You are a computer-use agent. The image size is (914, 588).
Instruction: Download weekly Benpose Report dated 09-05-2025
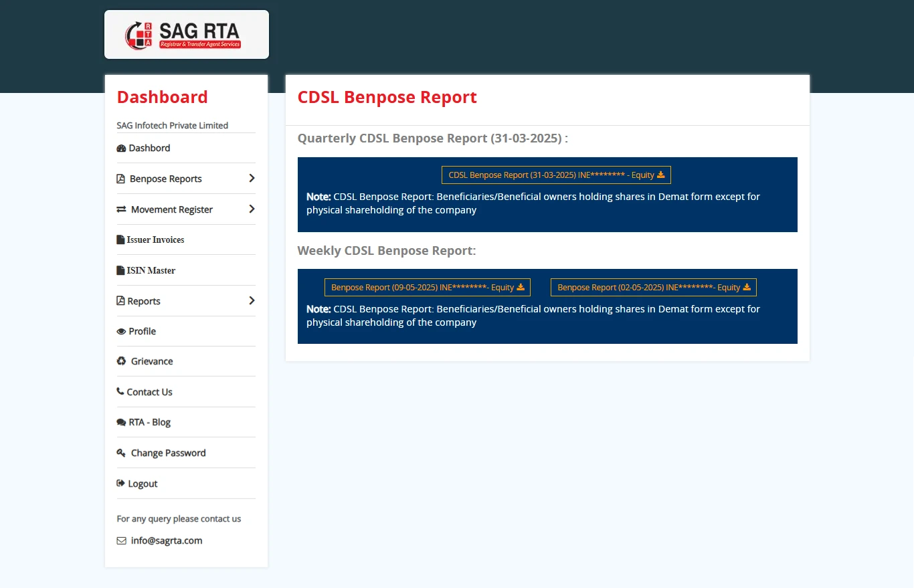[427, 288]
